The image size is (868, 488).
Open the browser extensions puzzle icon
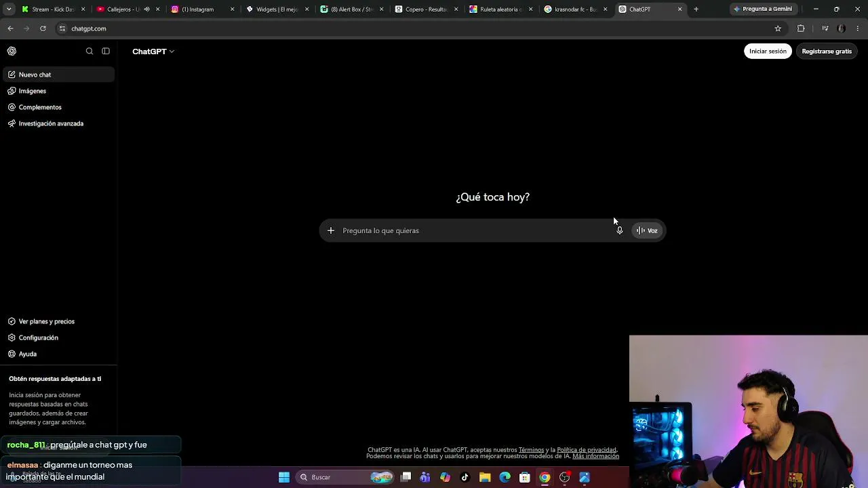[x=801, y=28]
